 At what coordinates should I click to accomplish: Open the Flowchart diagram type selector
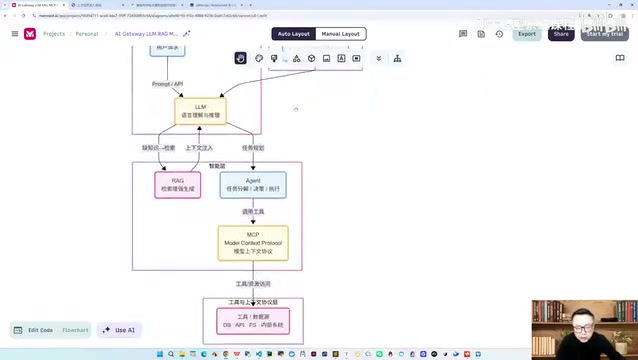[x=75, y=330]
